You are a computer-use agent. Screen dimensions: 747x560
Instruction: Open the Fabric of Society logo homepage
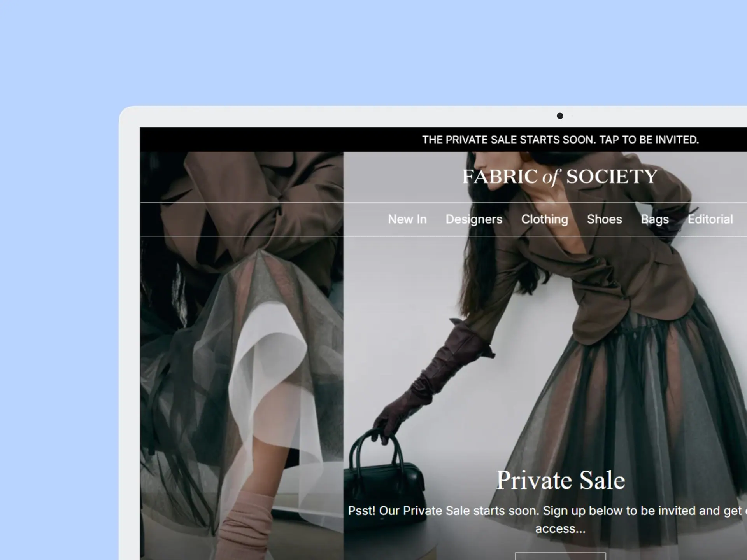click(560, 177)
